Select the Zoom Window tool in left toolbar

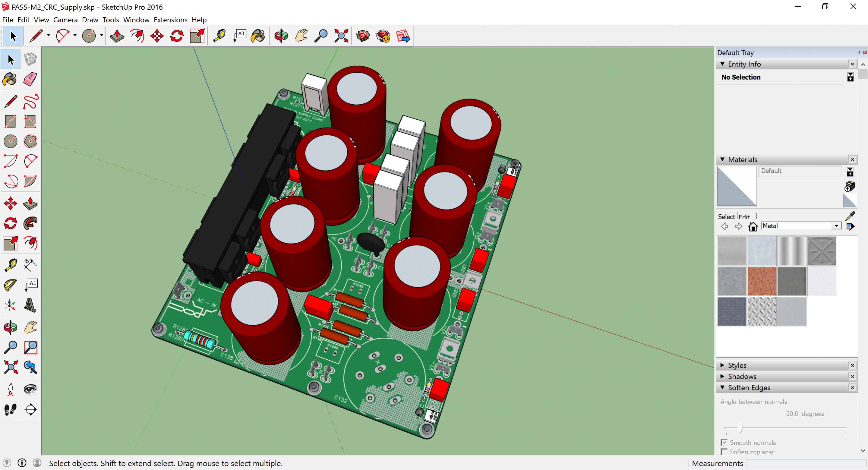point(30,347)
